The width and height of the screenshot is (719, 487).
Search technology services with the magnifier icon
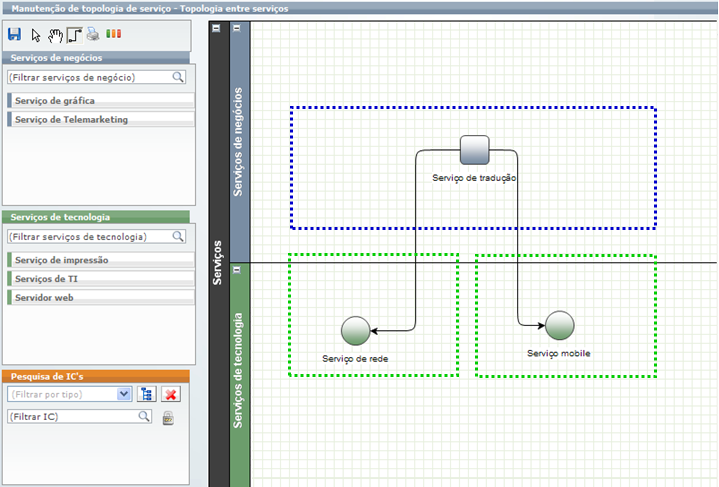[178, 236]
